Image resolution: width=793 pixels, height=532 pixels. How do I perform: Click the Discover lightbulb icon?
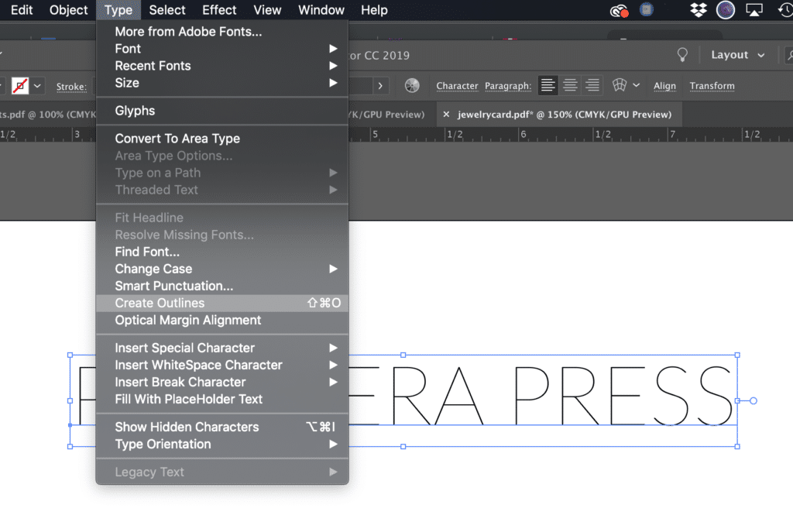[682, 55]
